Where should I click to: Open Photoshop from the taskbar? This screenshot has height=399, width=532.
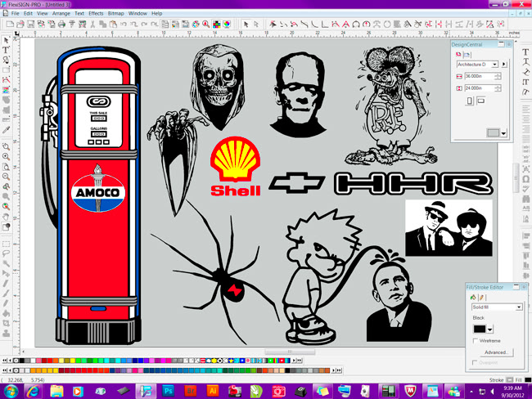pos(168,391)
